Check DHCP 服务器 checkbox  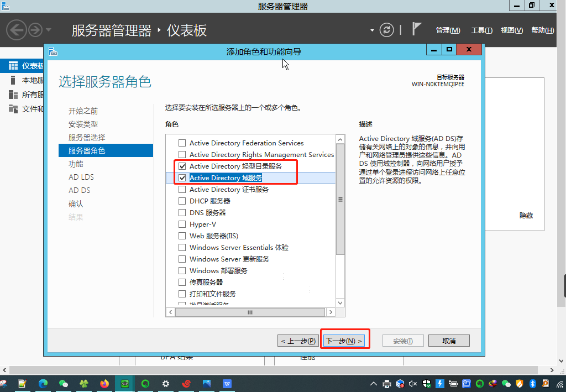pyautogui.click(x=182, y=201)
